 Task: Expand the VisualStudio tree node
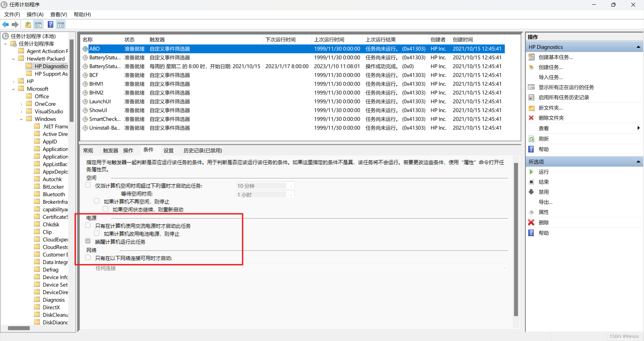tap(21, 112)
